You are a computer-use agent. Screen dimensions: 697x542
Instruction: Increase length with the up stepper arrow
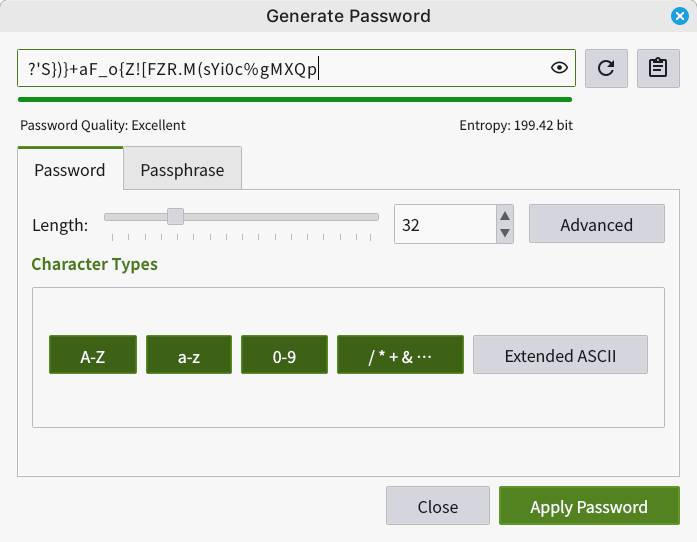(x=505, y=216)
